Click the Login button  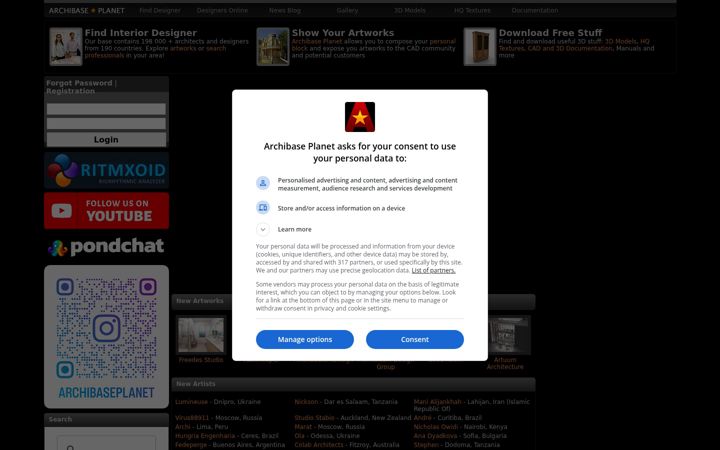tap(106, 140)
